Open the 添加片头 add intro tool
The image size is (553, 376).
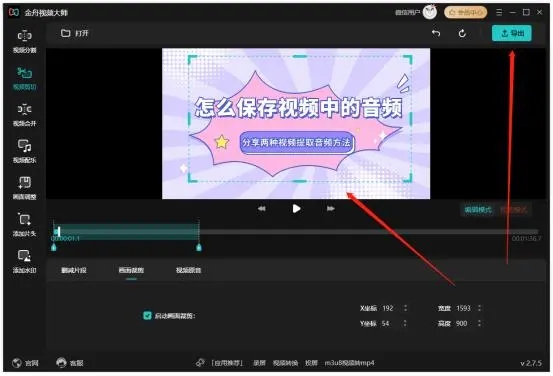pyautogui.click(x=24, y=225)
